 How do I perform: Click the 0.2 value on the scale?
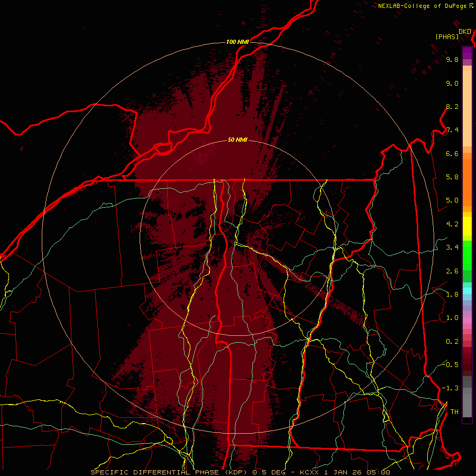click(452, 342)
